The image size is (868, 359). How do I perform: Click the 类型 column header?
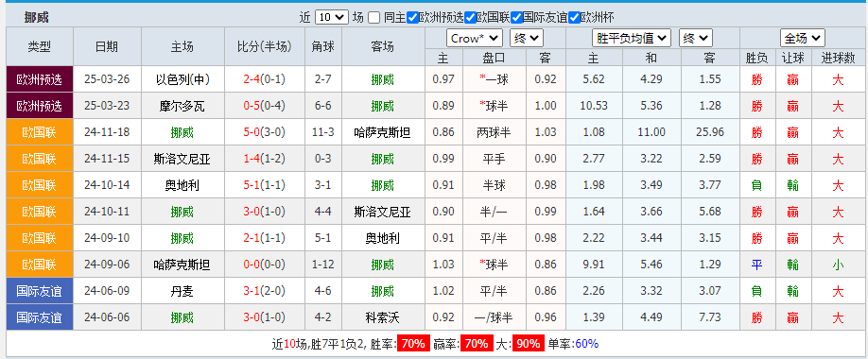point(40,47)
